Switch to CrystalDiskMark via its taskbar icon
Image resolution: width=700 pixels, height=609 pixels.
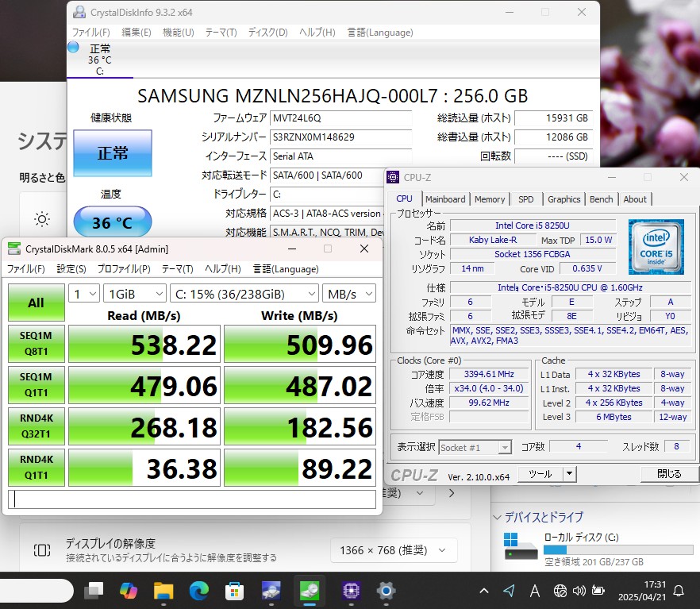pyautogui.click(x=310, y=591)
